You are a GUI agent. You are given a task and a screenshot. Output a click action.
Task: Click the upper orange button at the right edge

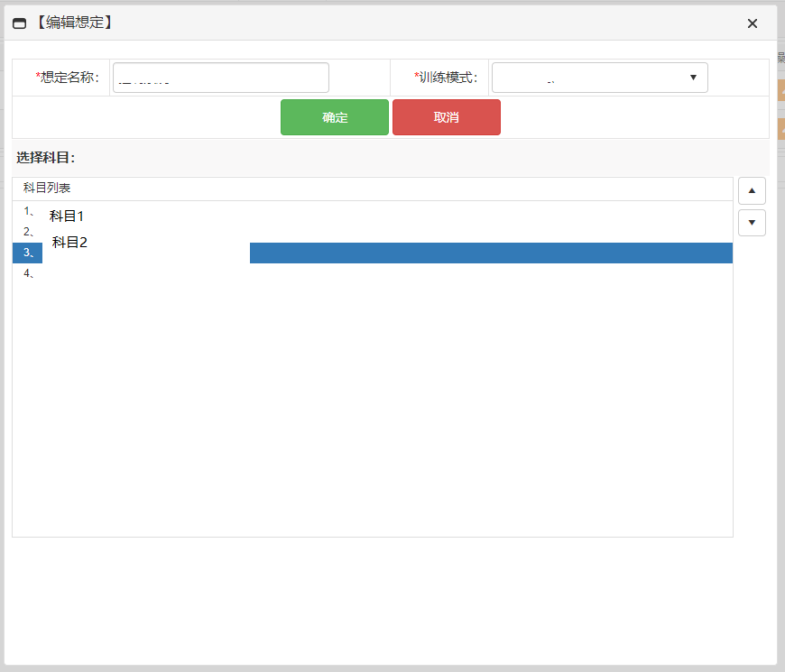[x=780, y=90]
